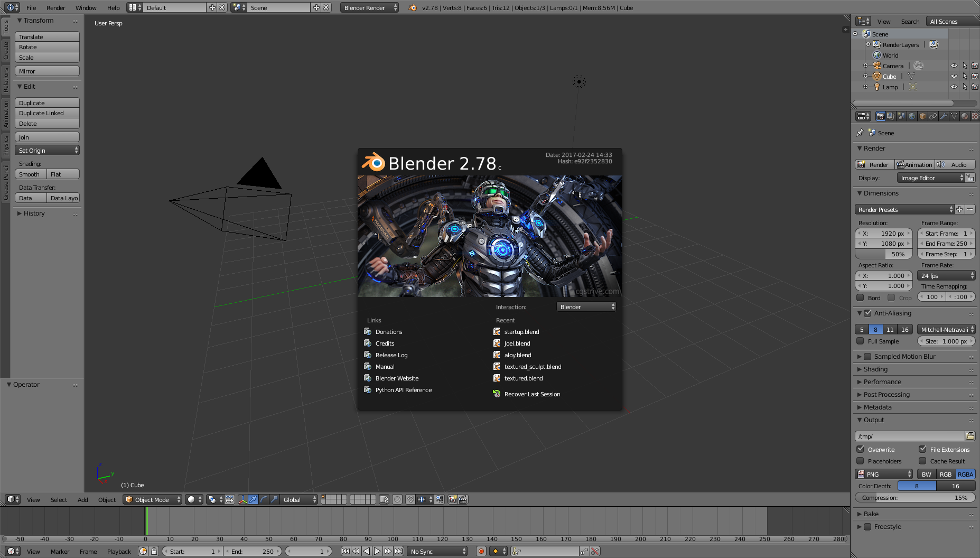Enable the Cache Result checkbox
Viewport: 980px width, 558px height.
pyautogui.click(x=922, y=461)
